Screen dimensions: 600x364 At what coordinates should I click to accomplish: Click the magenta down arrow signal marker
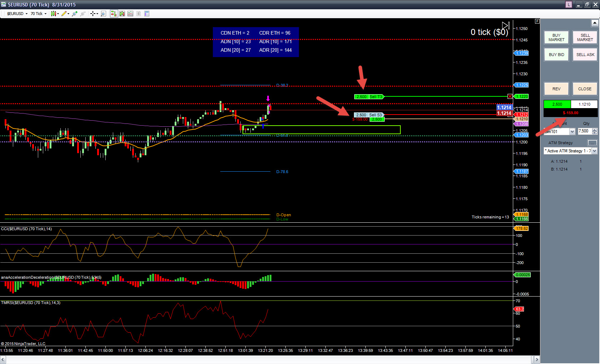click(268, 98)
